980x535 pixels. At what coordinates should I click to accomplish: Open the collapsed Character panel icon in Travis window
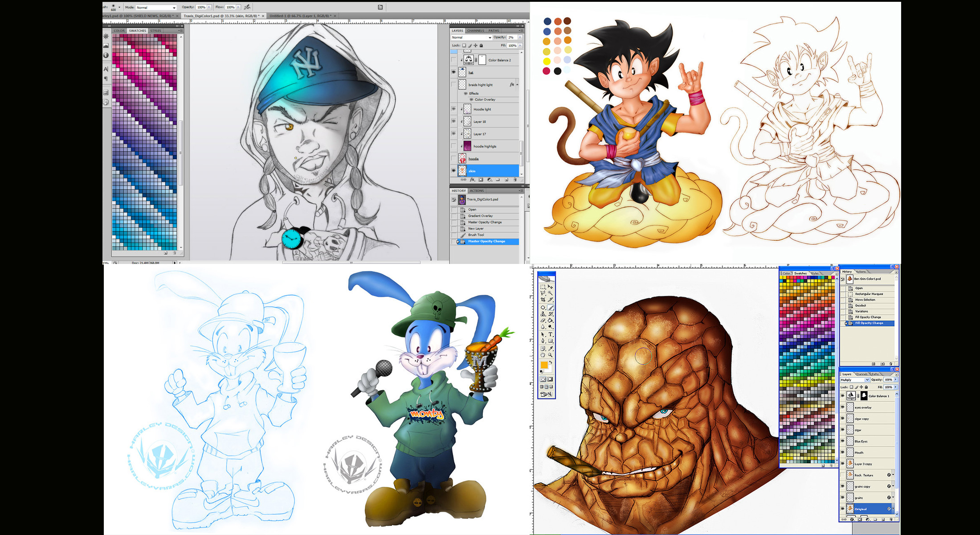coord(106,69)
